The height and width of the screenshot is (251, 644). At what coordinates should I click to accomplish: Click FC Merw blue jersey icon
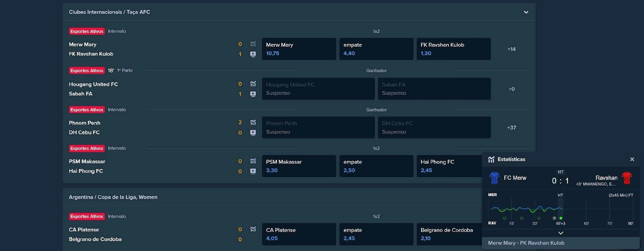coord(494,178)
